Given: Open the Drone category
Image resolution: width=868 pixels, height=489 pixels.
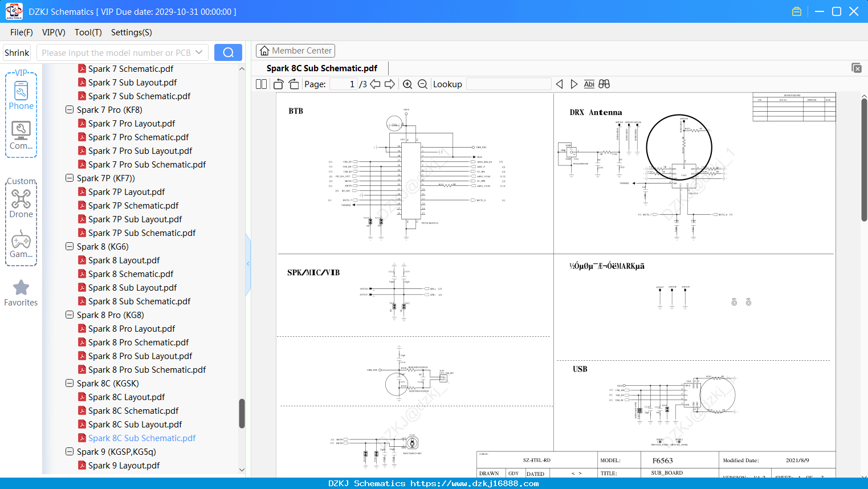Looking at the screenshot, I should pyautogui.click(x=21, y=204).
